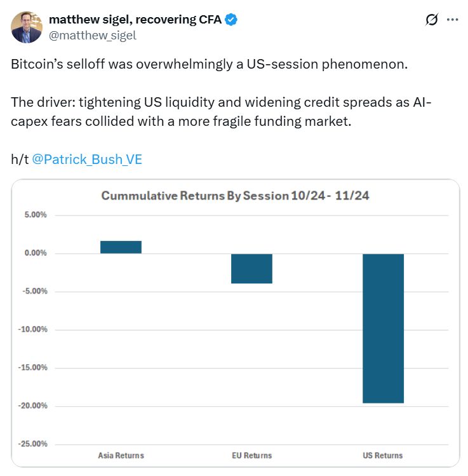468x476 pixels.
Task: Click matthew sigel's profile avatar
Action: click(27, 27)
